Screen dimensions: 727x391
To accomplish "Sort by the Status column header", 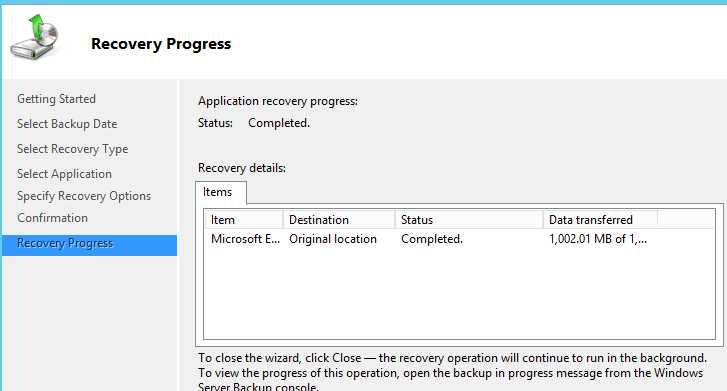I will (x=469, y=220).
